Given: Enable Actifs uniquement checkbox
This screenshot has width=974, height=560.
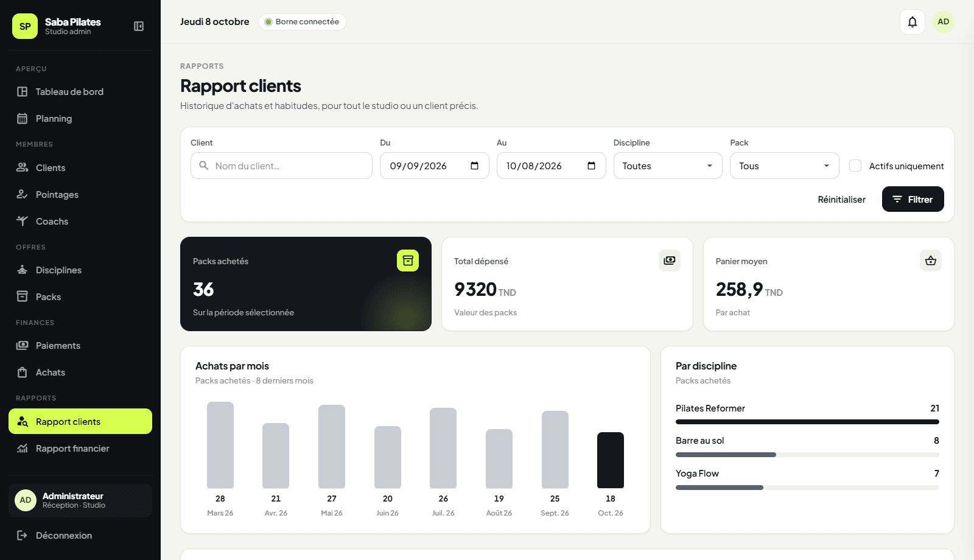Looking at the screenshot, I should tap(855, 166).
